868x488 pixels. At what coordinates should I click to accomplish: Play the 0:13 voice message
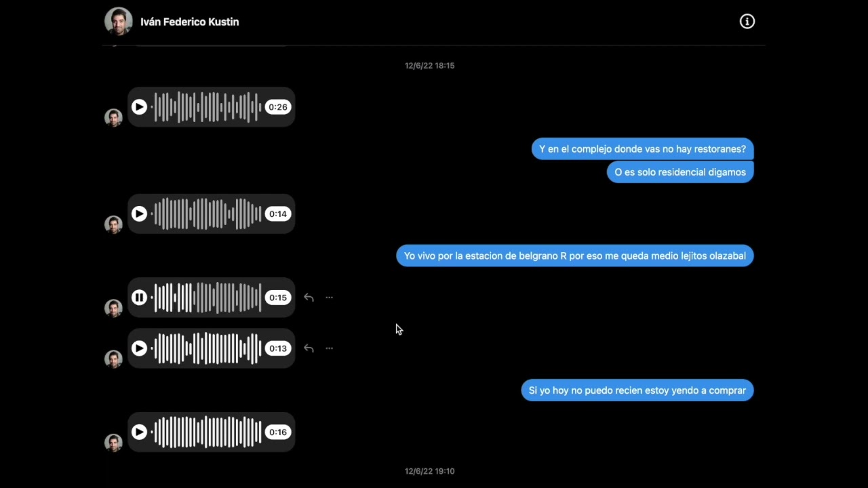point(139,348)
